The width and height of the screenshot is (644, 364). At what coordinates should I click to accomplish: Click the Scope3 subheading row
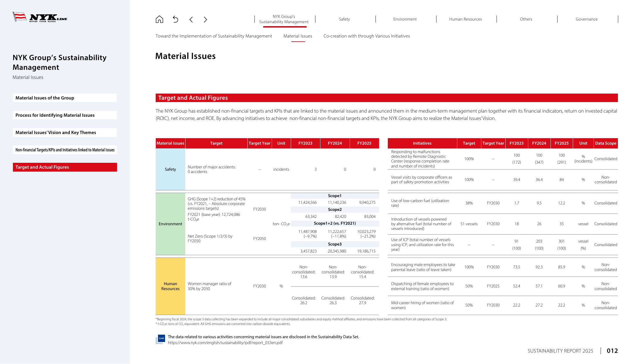[x=335, y=244]
